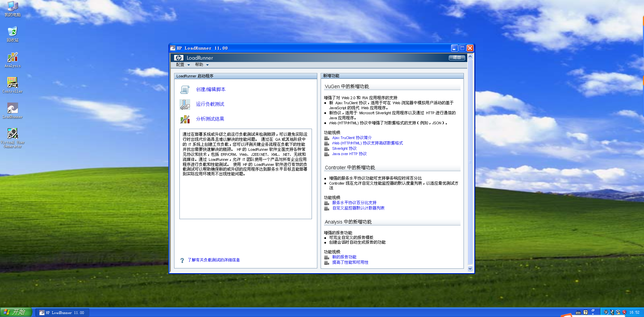Open the 配置 dropdown menu
The image size is (644, 317).
tap(183, 65)
